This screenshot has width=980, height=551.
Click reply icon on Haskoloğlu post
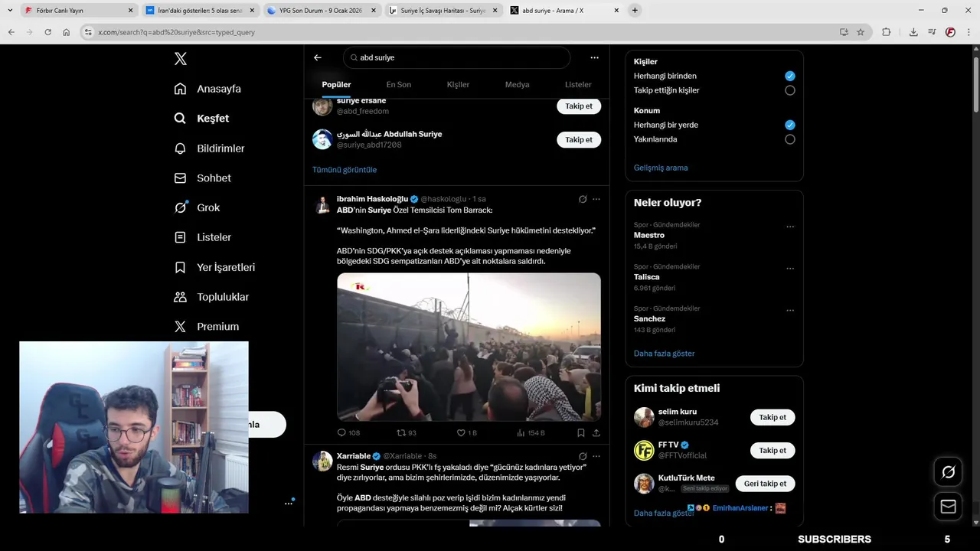342,432
